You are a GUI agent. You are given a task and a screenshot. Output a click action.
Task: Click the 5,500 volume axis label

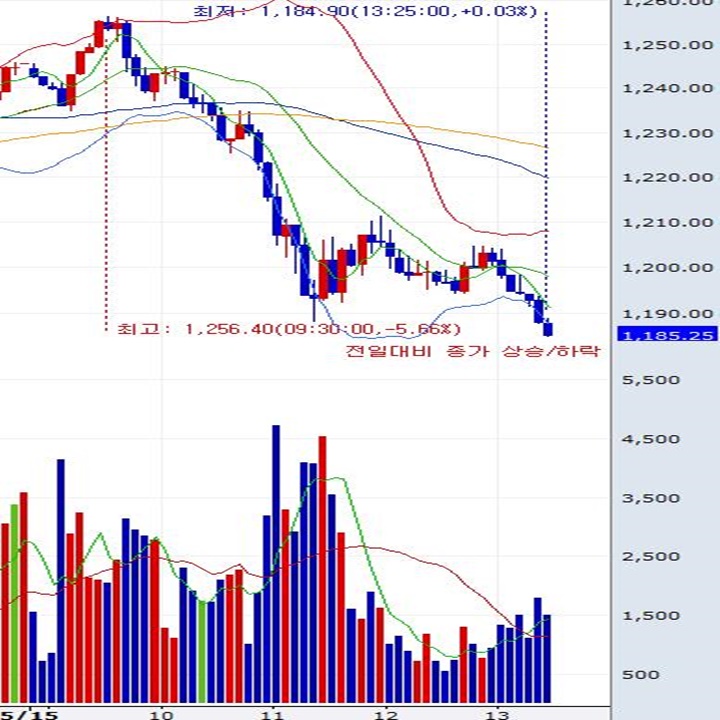click(650, 380)
